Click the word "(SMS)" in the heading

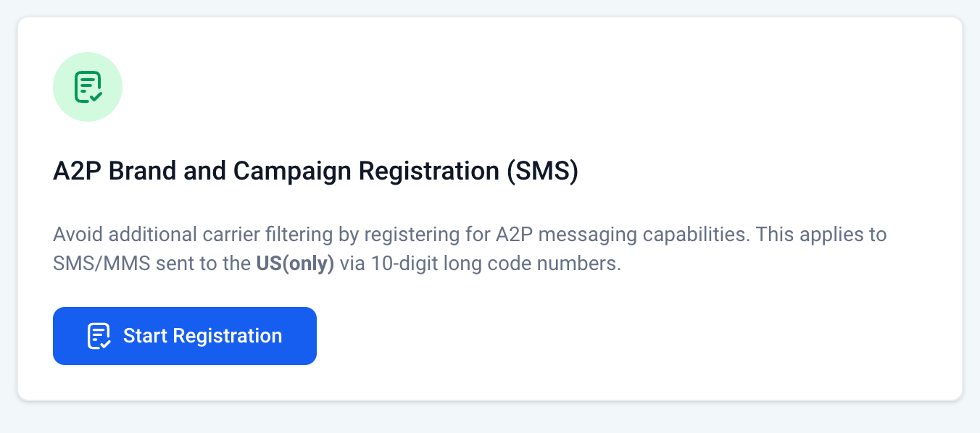tap(542, 172)
